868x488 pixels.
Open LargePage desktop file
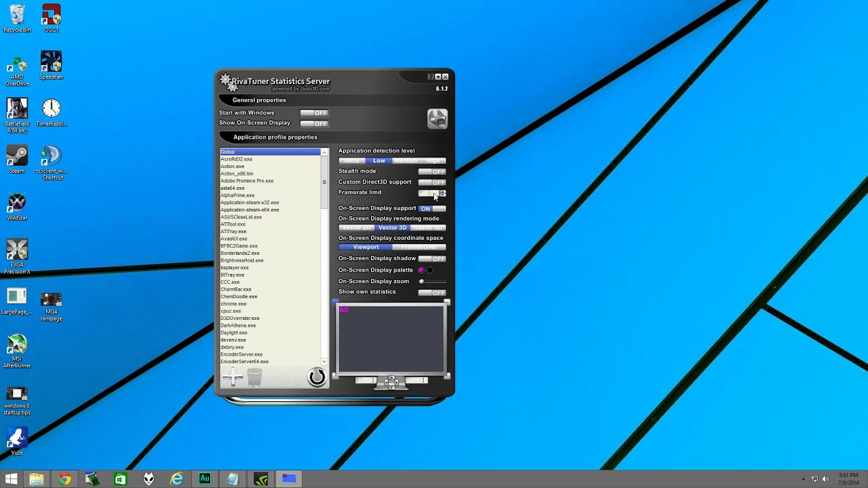(x=17, y=302)
